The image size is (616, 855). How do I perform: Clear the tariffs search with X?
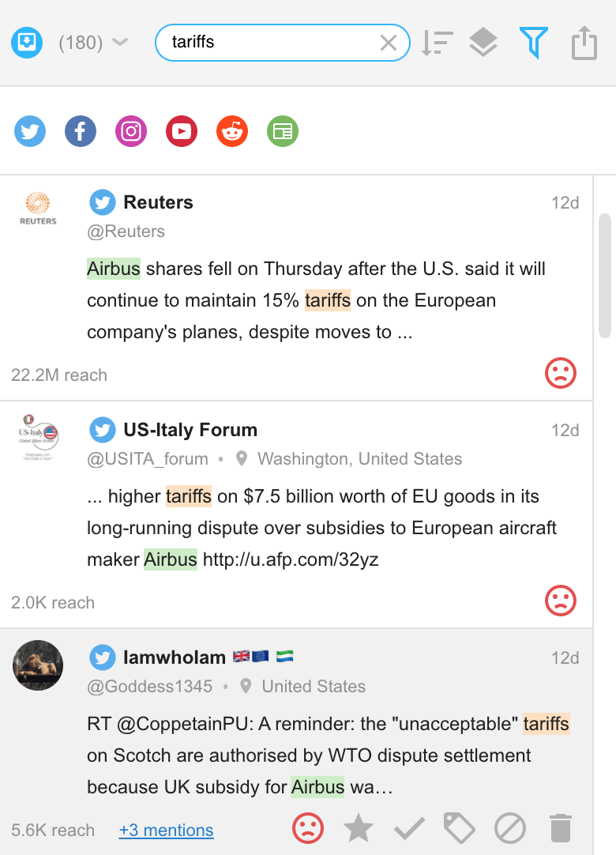click(x=388, y=43)
